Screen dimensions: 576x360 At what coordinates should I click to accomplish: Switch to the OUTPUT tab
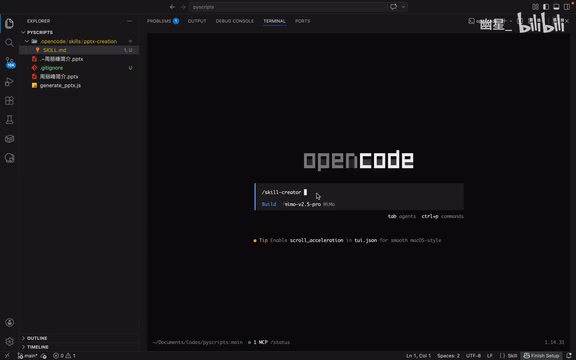coord(197,21)
